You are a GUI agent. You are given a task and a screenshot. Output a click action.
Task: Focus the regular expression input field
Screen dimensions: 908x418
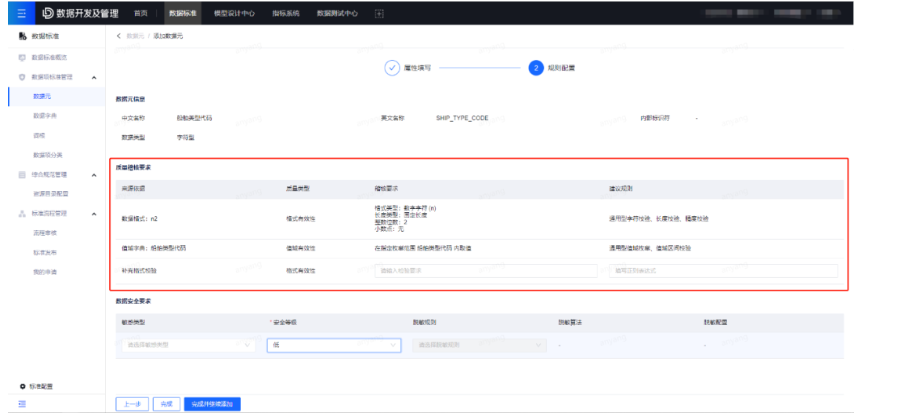coord(723,270)
